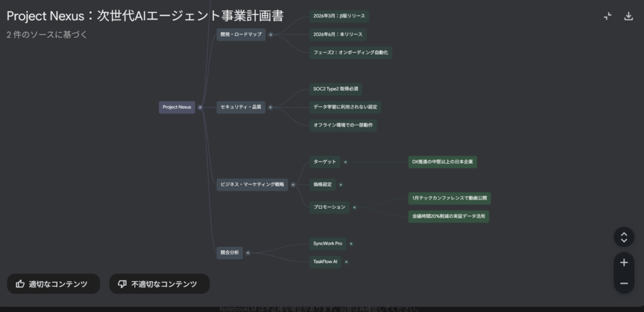The width and height of the screenshot is (644, 312).
Task: Collapse the セキュリティ・品質 branch arrow
Action: pyautogui.click(x=270, y=108)
